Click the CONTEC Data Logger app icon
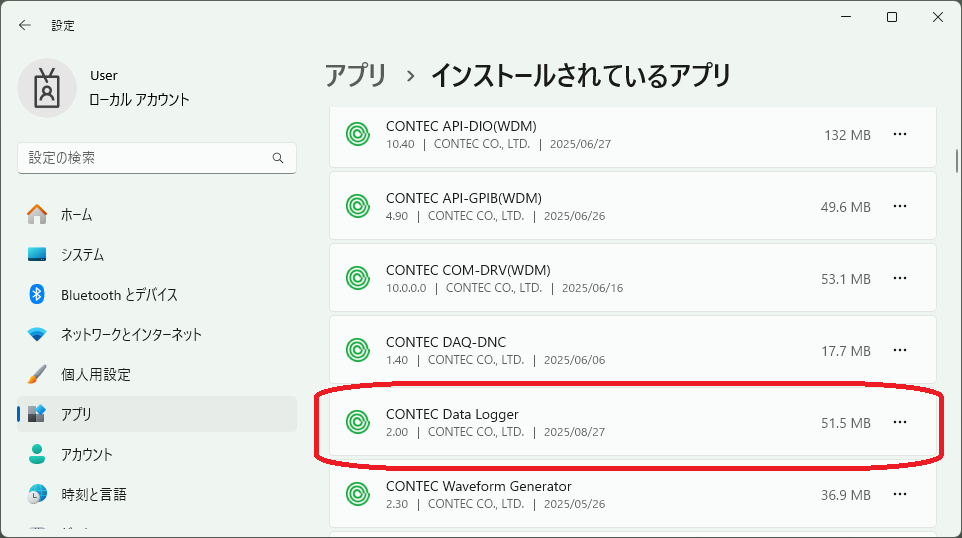 357,422
